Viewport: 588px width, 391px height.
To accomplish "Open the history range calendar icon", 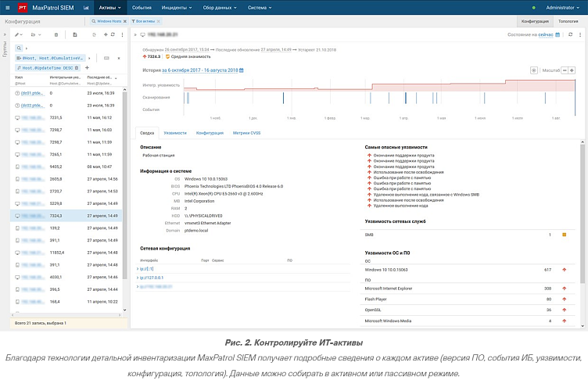I will click(242, 70).
